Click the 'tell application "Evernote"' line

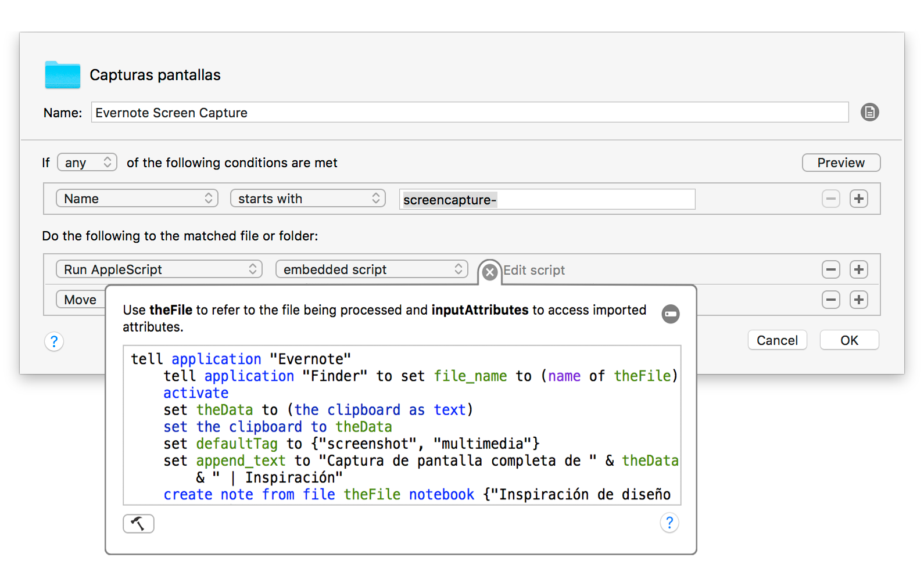point(241,359)
